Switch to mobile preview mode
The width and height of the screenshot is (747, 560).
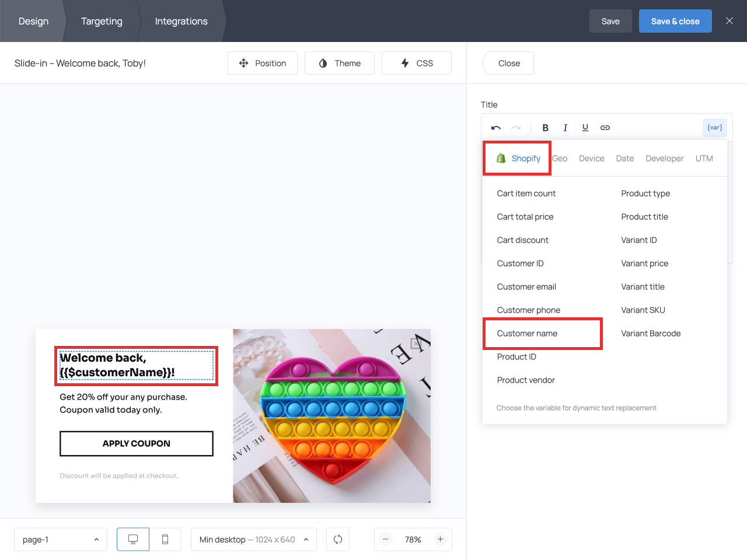165,540
